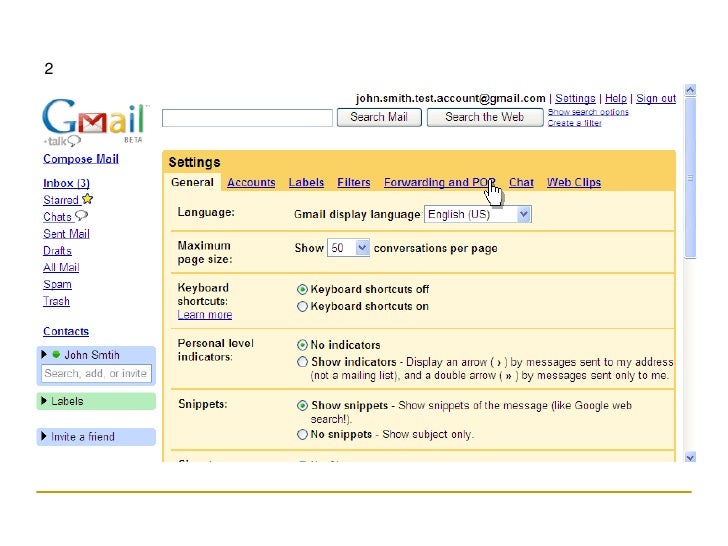Open the Inbox (3) folder
The width and height of the screenshot is (728, 546).
[x=66, y=183]
